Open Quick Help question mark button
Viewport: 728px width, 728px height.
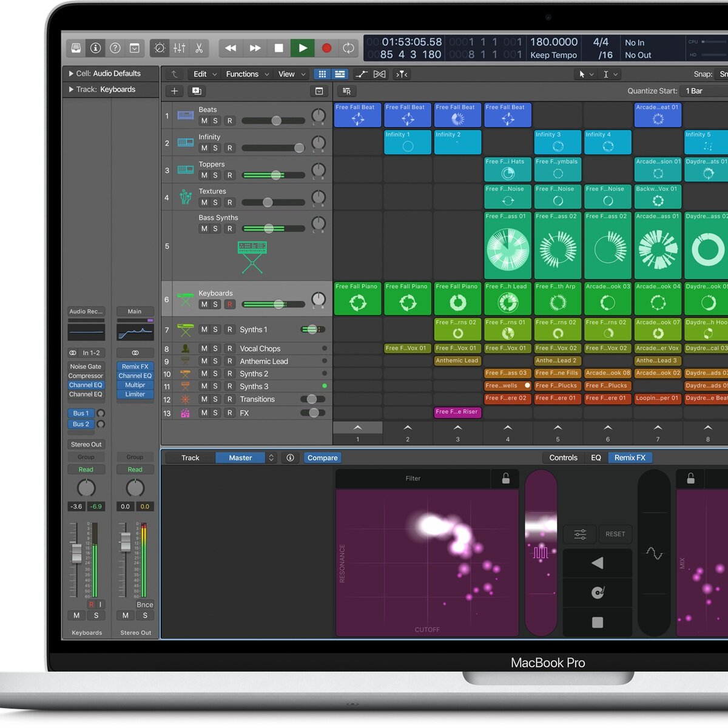115,48
